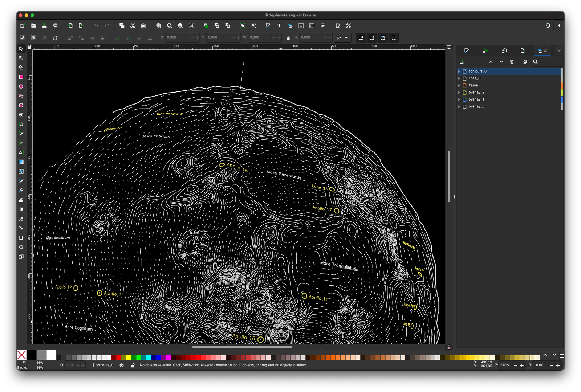Select the Gradient tool
Viewport: 581px width, 392px height.
click(x=21, y=162)
